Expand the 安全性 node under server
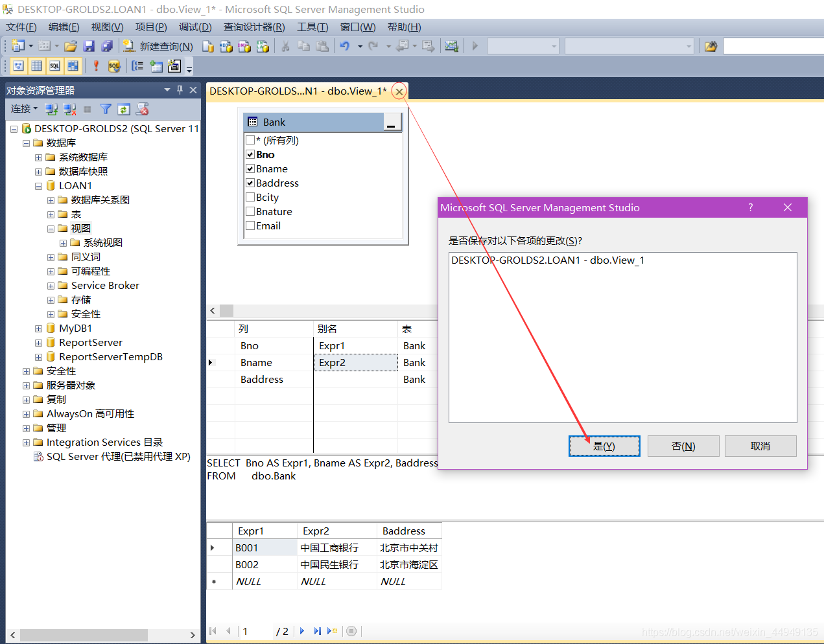The height and width of the screenshot is (644, 824). [x=26, y=371]
